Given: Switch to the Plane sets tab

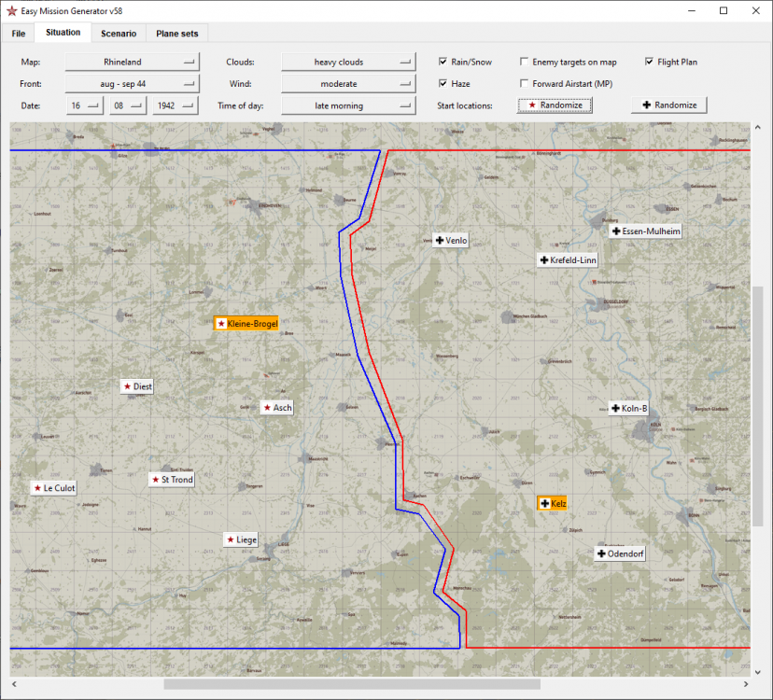Looking at the screenshot, I should 177,34.
